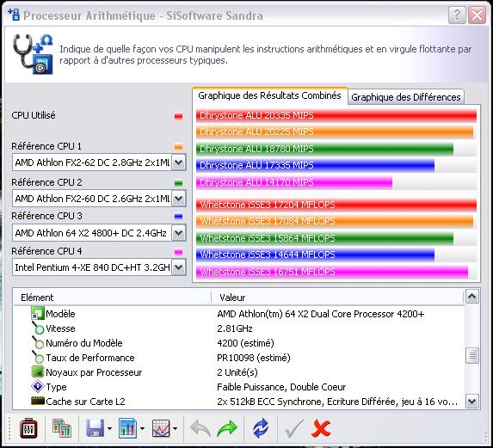Go forward with the green arrow
493x448 pixels.
(x=227, y=428)
